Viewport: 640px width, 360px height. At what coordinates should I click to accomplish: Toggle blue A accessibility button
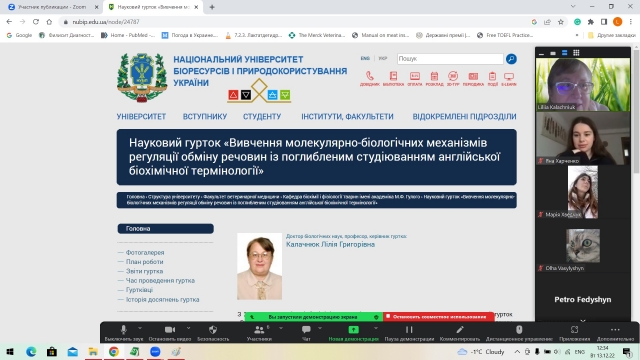[272, 95]
